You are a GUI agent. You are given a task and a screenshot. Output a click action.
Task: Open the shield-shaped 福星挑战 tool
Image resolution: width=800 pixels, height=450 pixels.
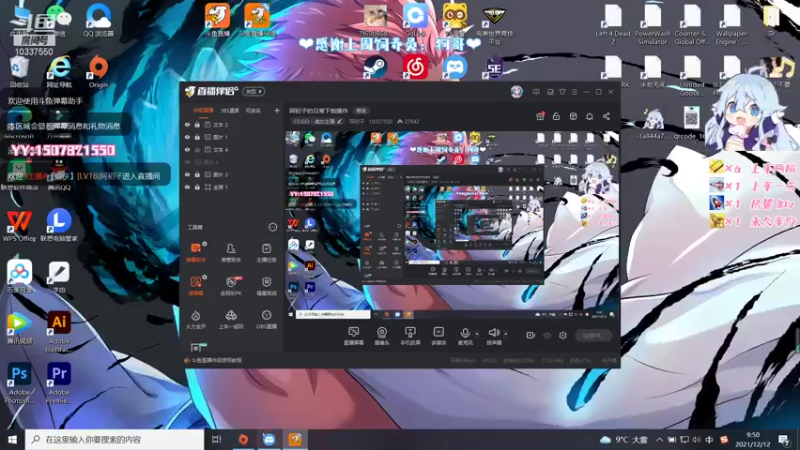tap(266, 286)
